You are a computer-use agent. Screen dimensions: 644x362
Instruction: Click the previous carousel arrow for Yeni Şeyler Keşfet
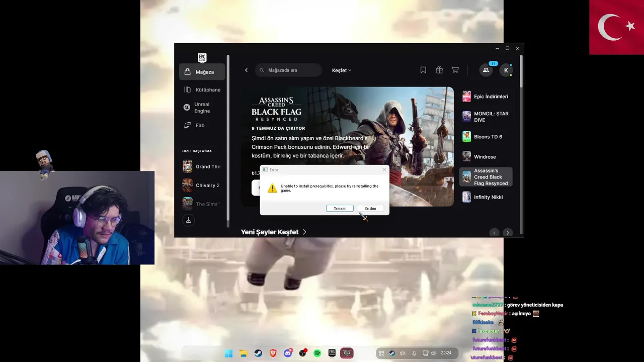click(x=495, y=232)
